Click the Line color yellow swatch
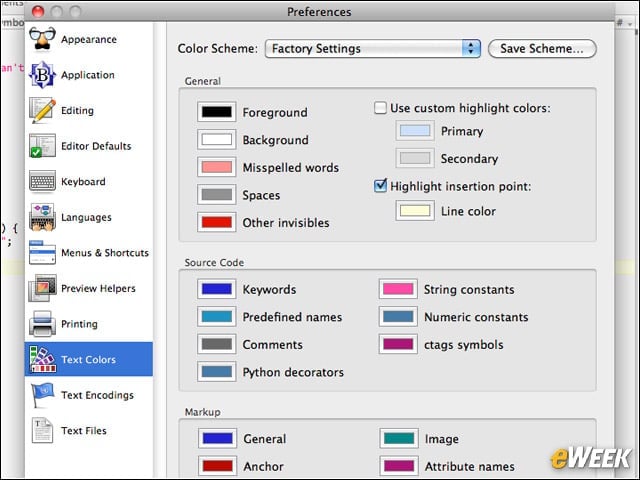 [x=415, y=211]
